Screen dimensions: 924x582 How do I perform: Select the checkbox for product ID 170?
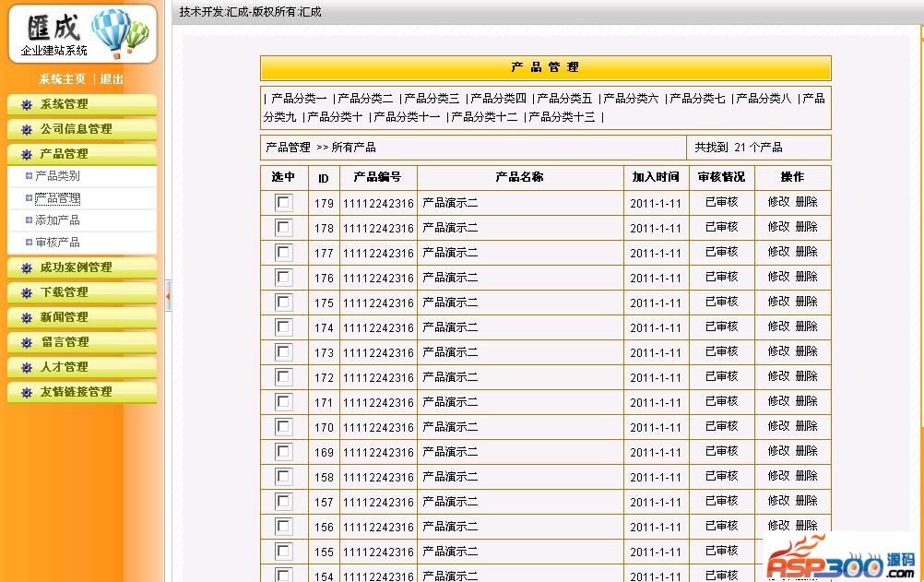[284, 427]
